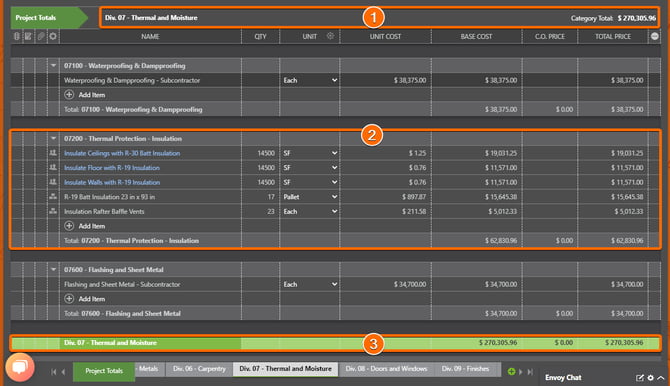The image size is (670, 386).
Task: Switch to the Div. 09 - Finishes tab
Action: 466,368
